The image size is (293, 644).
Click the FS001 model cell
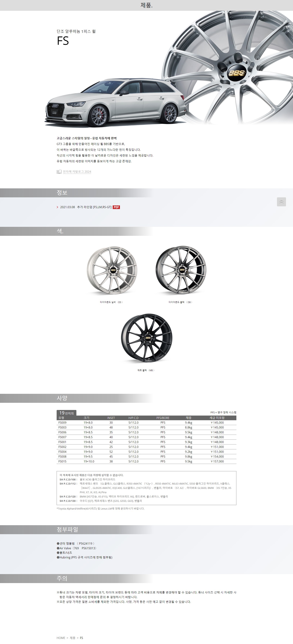63,442
